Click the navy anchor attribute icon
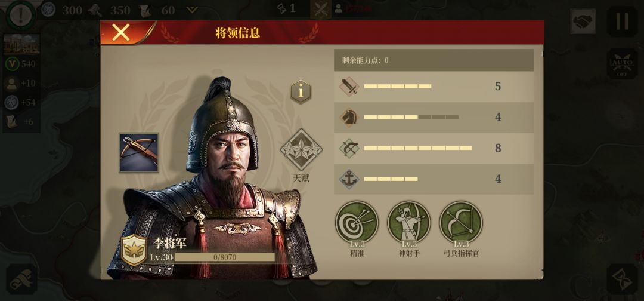The width and height of the screenshot is (644, 301). (349, 179)
